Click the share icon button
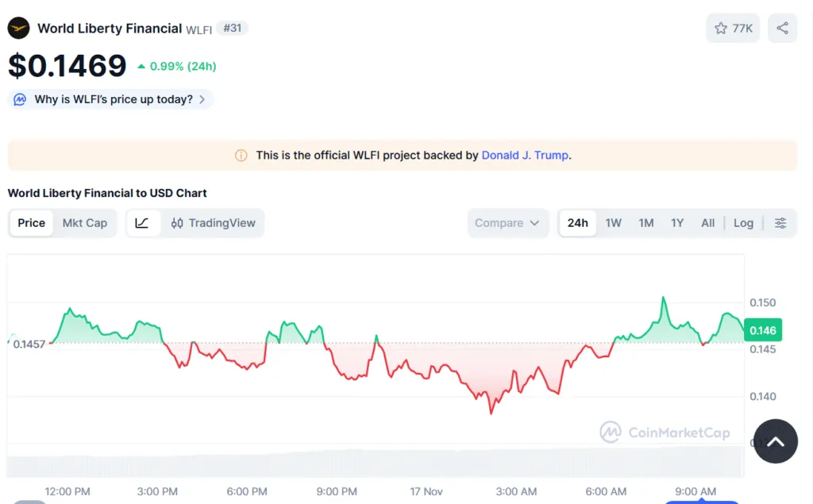Screen dimensions: 813x504 [782, 29]
